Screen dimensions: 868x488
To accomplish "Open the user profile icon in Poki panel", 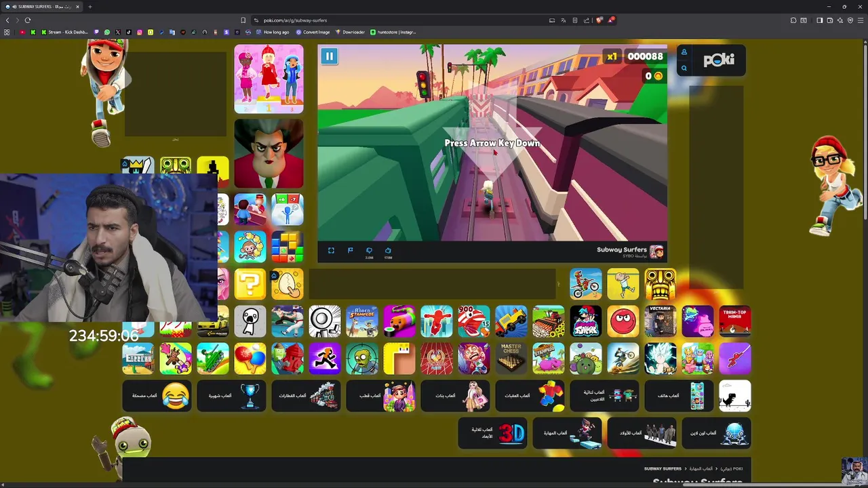I will [684, 52].
